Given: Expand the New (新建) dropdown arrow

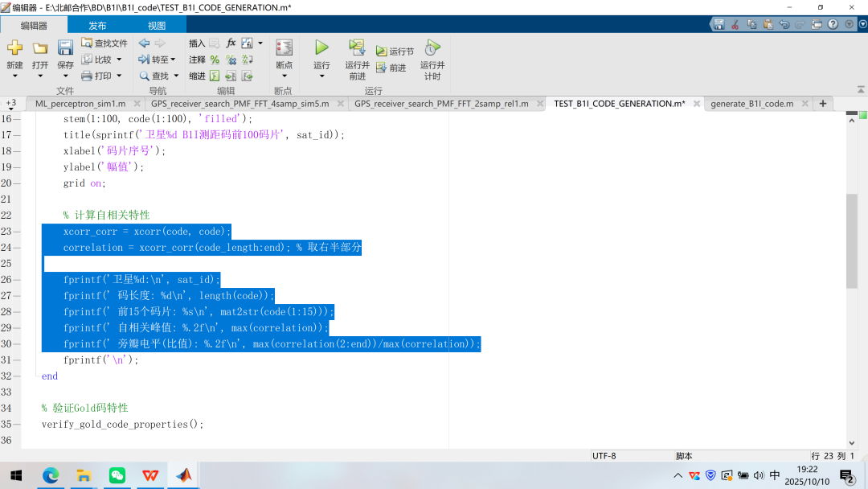Looking at the screenshot, I should 14,76.
